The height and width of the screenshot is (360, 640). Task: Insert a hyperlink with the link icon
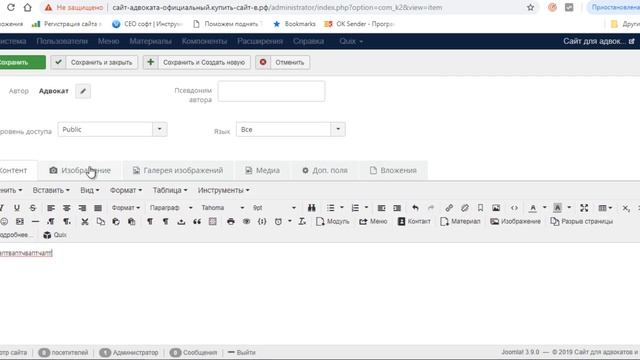[x=449, y=208]
